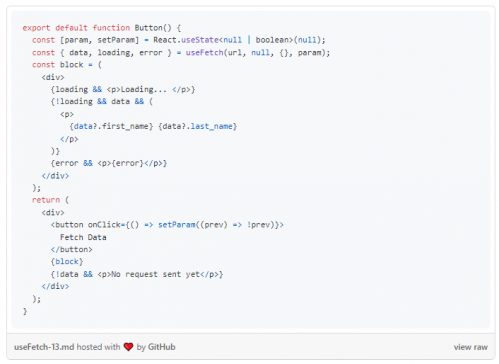Click the useFetch-13.md file name link

click(x=44, y=347)
